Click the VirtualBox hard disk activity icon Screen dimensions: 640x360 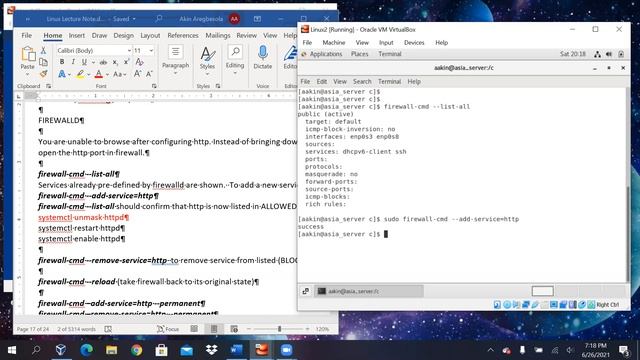click(x=497, y=304)
